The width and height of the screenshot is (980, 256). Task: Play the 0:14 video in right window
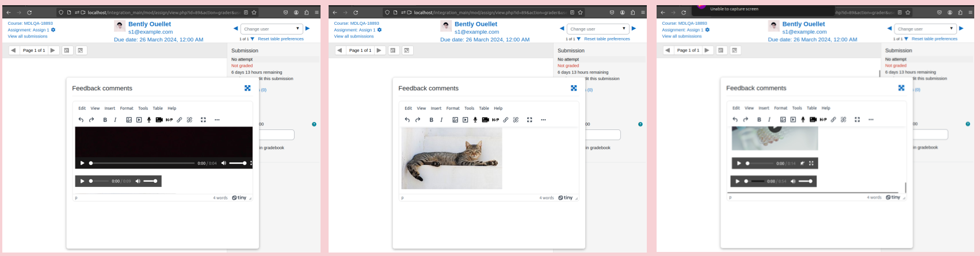click(739, 163)
